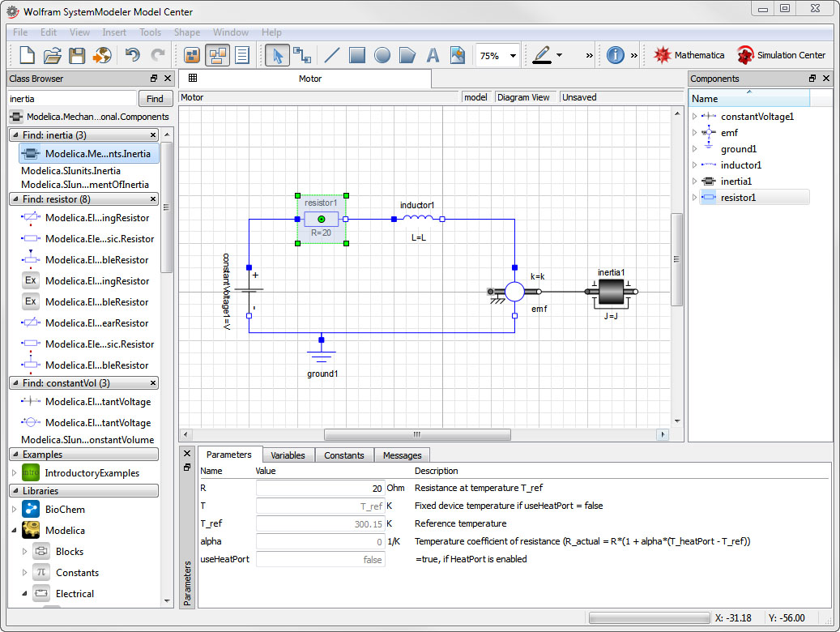
Task: Switch to the Messages tab
Action: (x=403, y=455)
